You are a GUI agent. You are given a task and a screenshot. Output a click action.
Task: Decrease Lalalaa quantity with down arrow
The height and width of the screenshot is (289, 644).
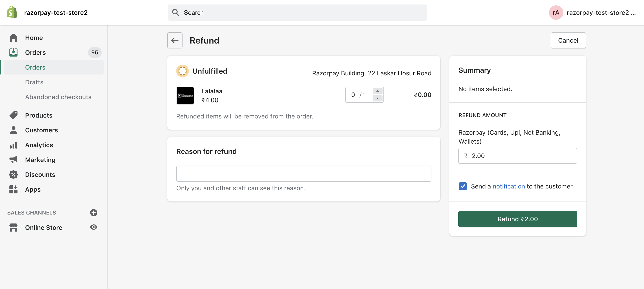pos(378,98)
